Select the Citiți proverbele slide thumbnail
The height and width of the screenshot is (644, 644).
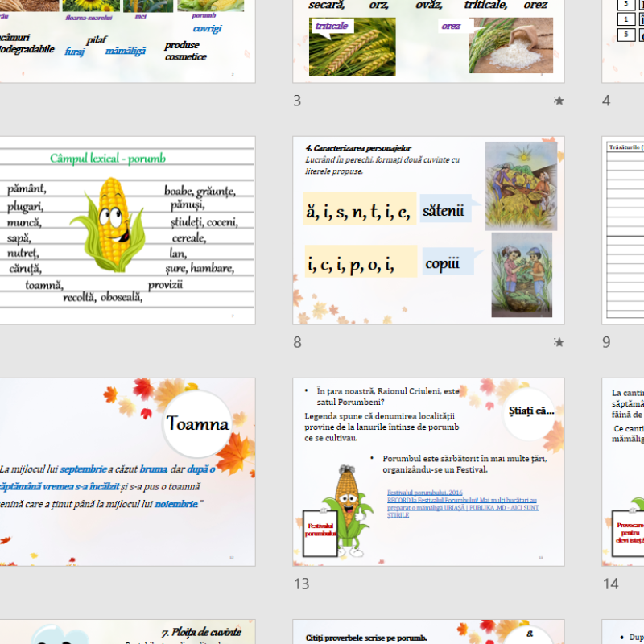428,632
